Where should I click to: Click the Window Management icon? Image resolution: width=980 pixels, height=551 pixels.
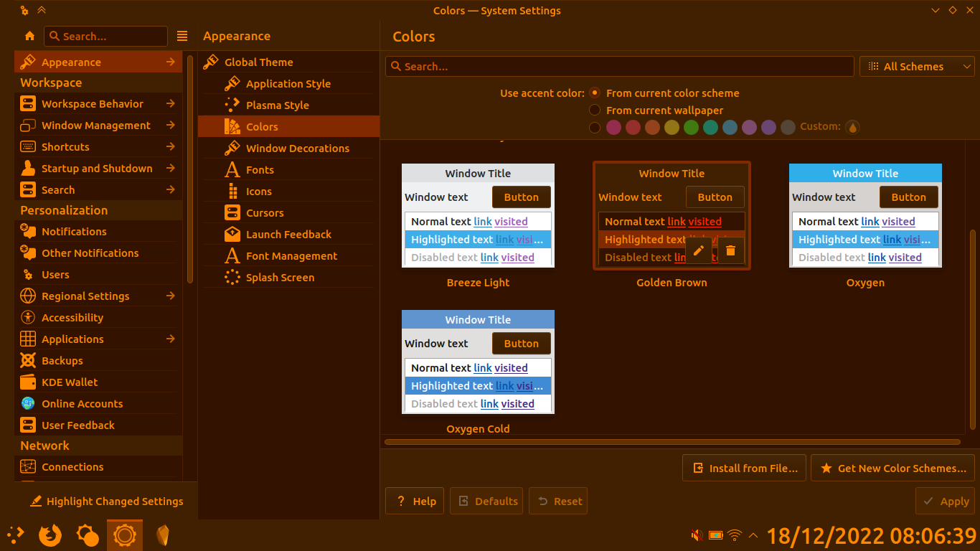28,126
